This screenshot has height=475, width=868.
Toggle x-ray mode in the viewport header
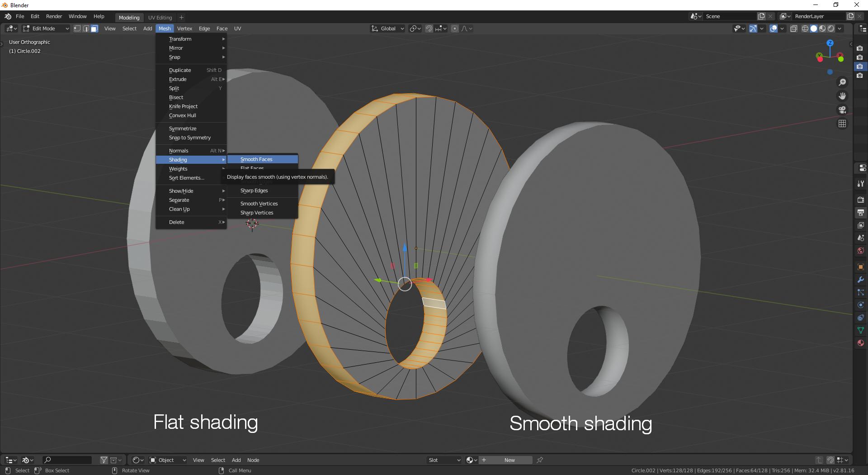click(x=793, y=28)
